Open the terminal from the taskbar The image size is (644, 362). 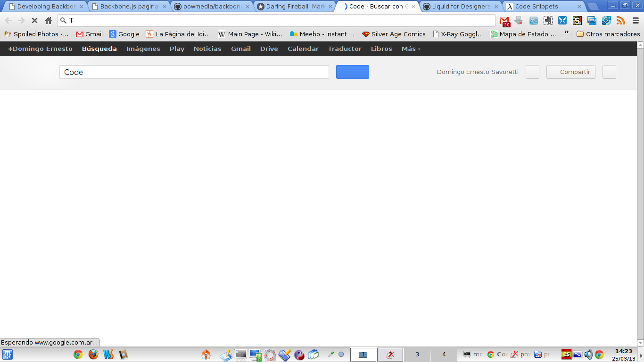click(241, 354)
